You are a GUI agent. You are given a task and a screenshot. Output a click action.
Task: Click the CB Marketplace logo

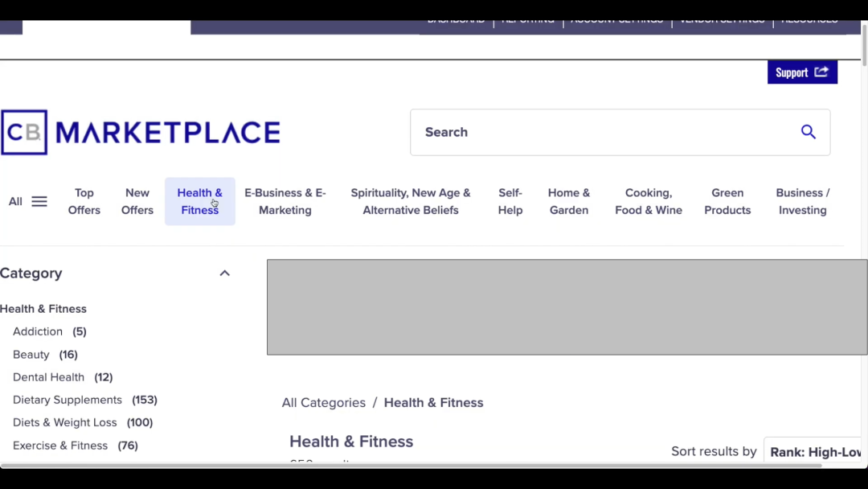pyautogui.click(x=141, y=132)
